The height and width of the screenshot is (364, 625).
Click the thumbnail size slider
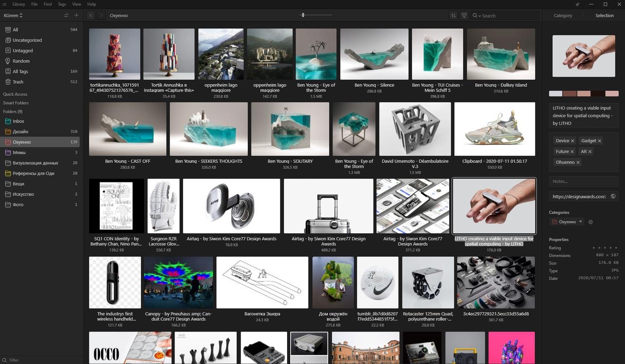point(303,15)
